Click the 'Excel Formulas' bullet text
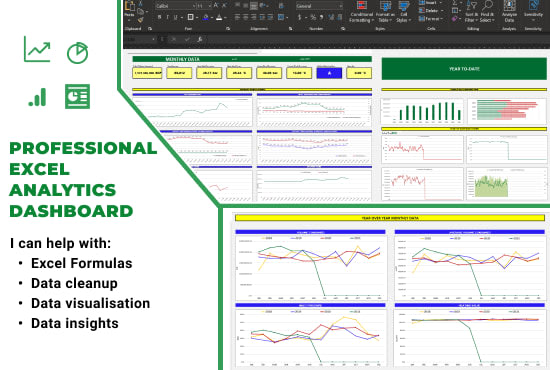 tap(81, 263)
